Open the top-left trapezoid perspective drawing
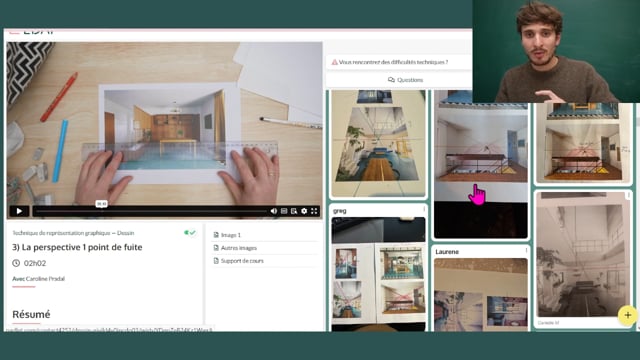The image size is (640, 360). coord(378,143)
